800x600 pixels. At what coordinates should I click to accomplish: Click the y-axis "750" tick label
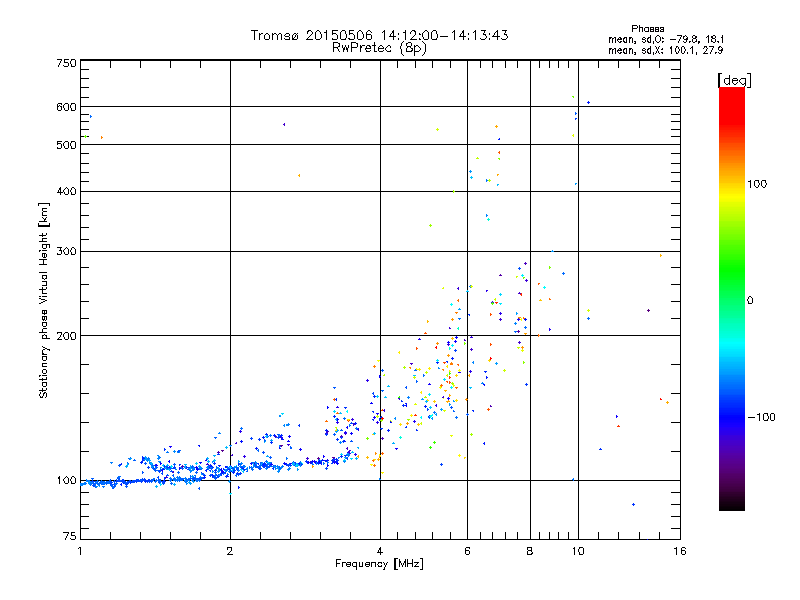pos(67,63)
